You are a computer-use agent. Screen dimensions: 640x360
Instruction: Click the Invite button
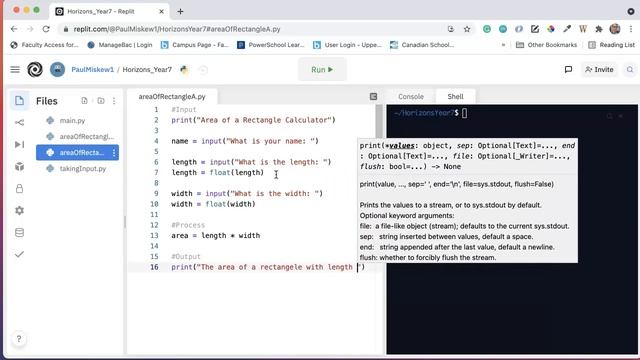(599, 69)
